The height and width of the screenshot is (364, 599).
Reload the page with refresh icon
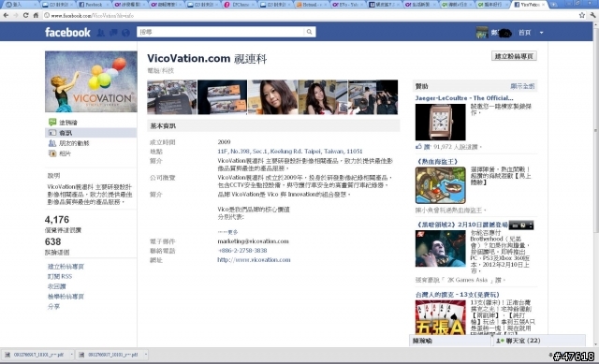25,15
